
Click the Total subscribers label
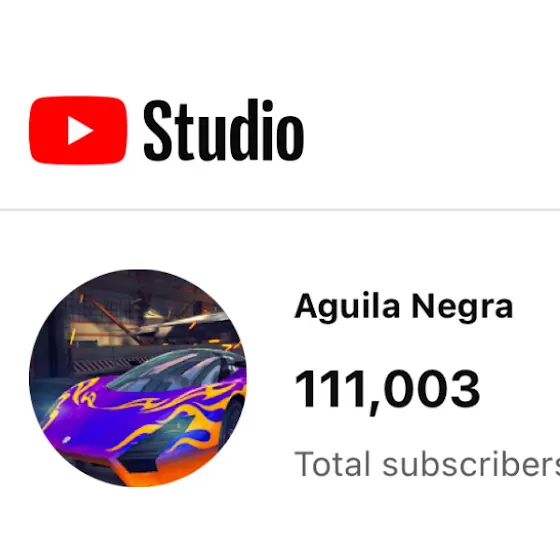pyautogui.click(x=427, y=464)
